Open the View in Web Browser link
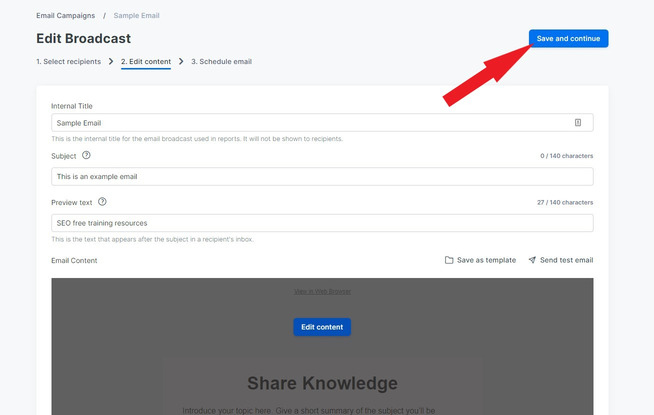This screenshot has width=654, height=415. click(322, 292)
